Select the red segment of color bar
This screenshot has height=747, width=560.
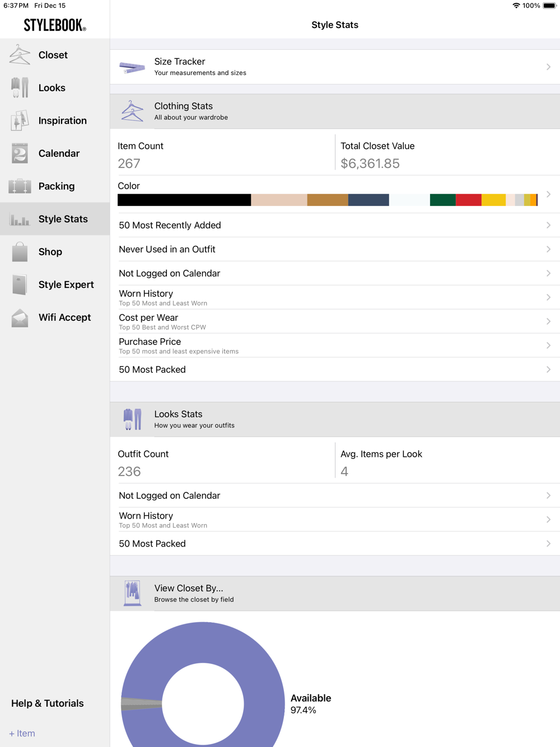[468, 200]
